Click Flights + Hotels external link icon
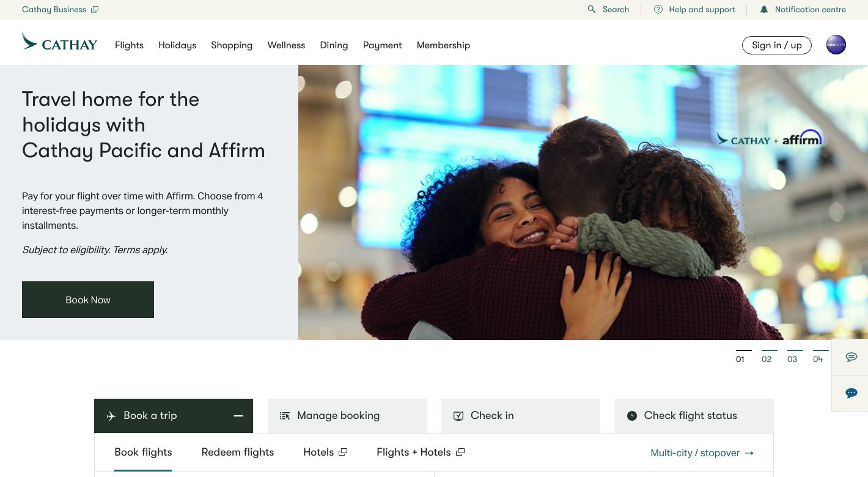The image size is (868, 477). pyautogui.click(x=460, y=452)
